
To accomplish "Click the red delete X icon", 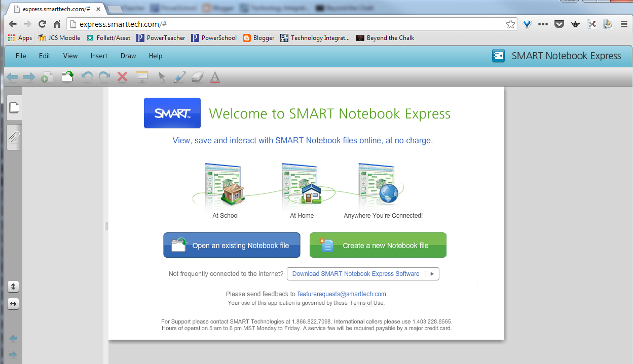I will pos(122,77).
